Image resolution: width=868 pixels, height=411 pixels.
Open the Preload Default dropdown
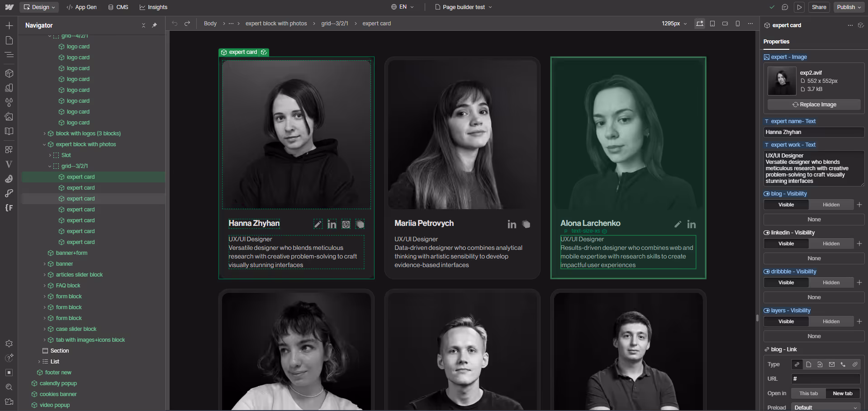[x=826, y=407]
